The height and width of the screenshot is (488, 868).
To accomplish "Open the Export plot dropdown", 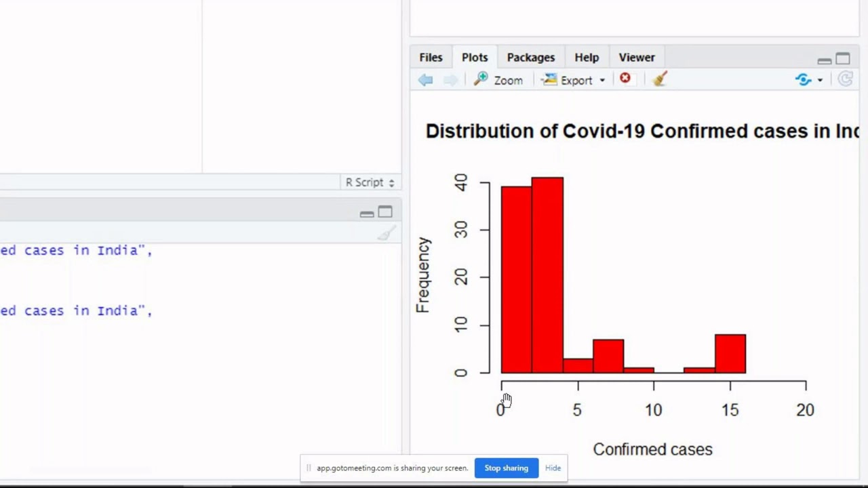I will 573,80.
